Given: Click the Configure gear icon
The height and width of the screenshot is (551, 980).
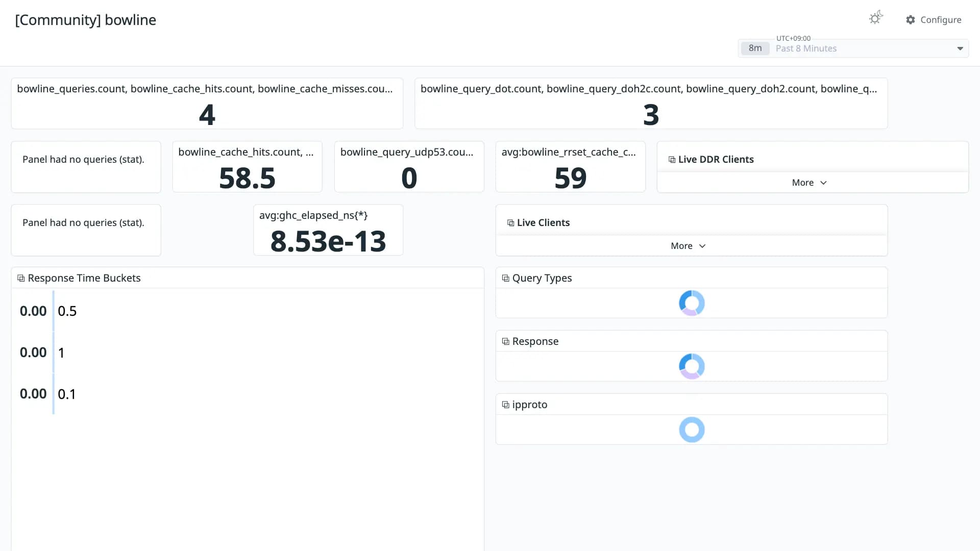Looking at the screenshot, I should pyautogui.click(x=911, y=20).
